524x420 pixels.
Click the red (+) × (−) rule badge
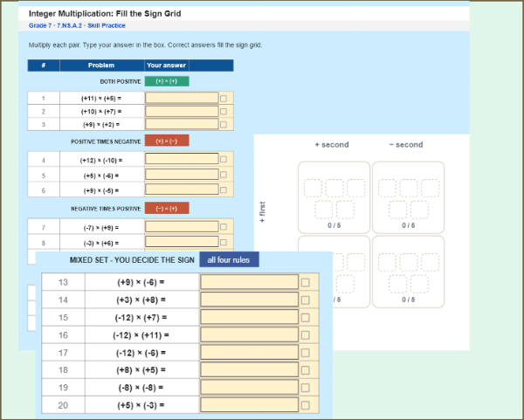167,141
